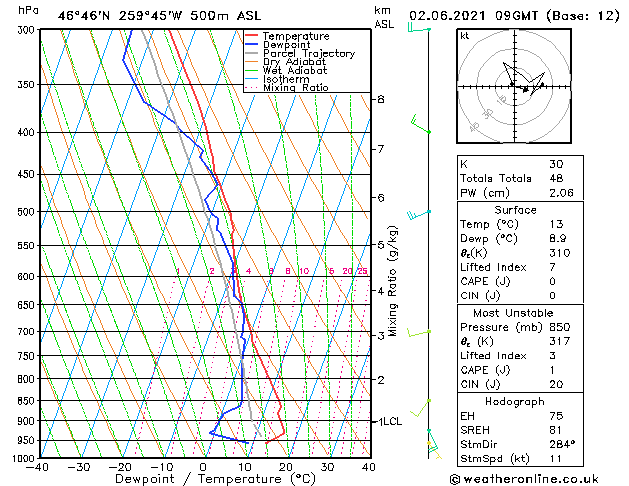The image size is (629, 486).
Task: Click the hodograph plot center
Action: 514,86
